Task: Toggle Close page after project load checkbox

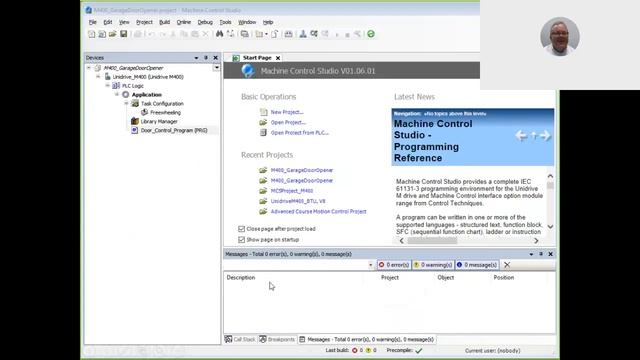Action: (x=242, y=229)
